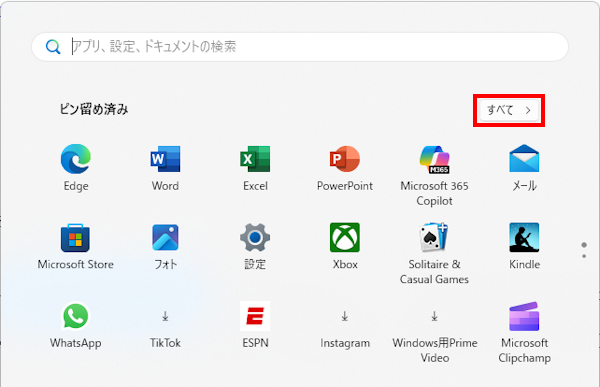Screen dimensions: 600x387
Task: Click the すべて button to show all apps
Action: pos(509,110)
